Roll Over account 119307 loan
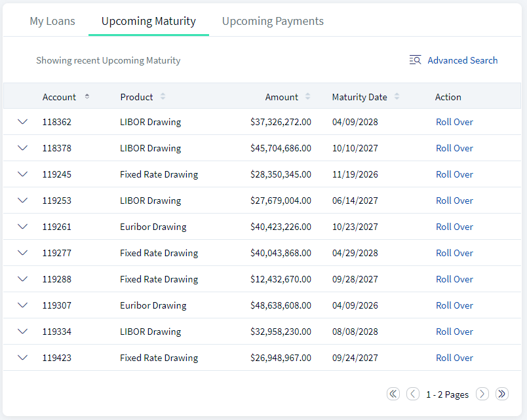The height and width of the screenshot is (420, 527). (454, 305)
